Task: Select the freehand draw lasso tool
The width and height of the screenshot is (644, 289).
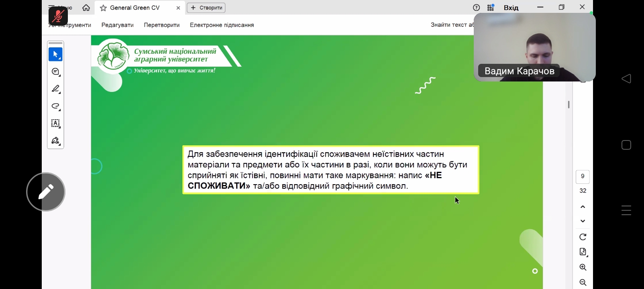Action: tap(55, 106)
